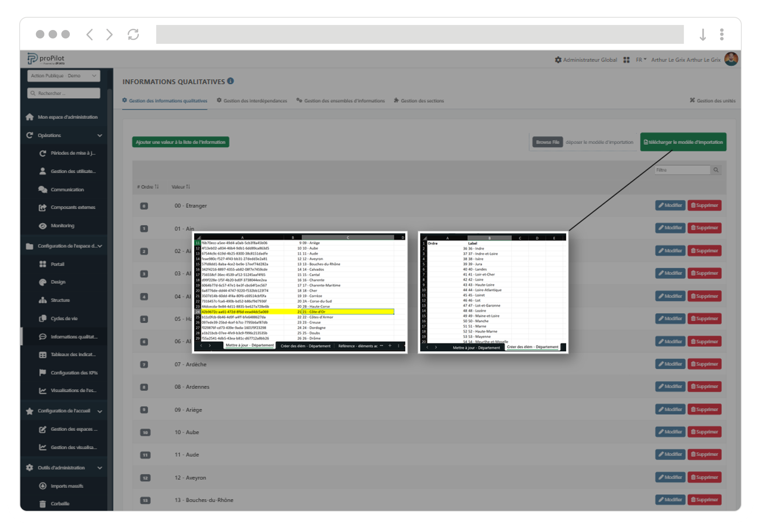The height and width of the screenshot is (532, 761).
Task: Open the apps grid icon in header
Action: point(626,60)
